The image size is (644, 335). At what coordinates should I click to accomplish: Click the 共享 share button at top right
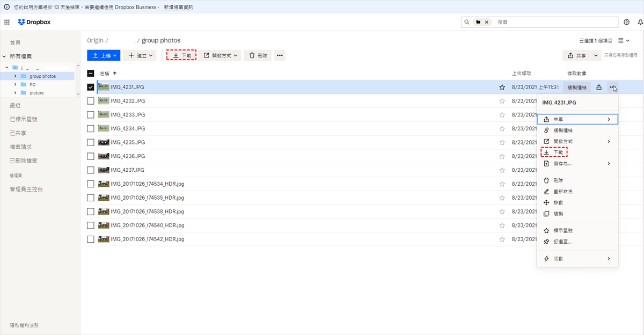pyautogui.click(x=576, y=55)
